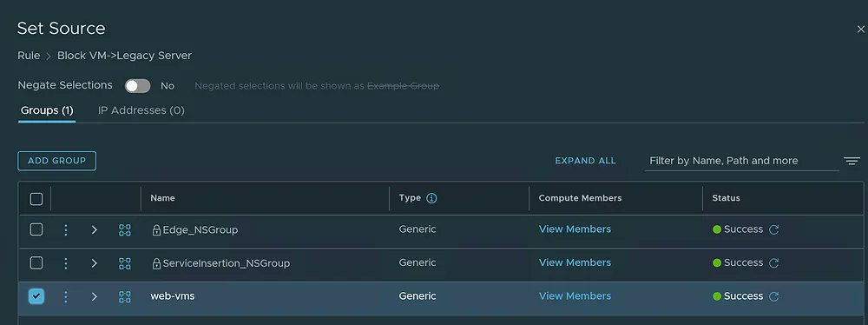Screen dimensions: 868x325
Task: Click the Set Source title
Action: [x=62, y=29]
